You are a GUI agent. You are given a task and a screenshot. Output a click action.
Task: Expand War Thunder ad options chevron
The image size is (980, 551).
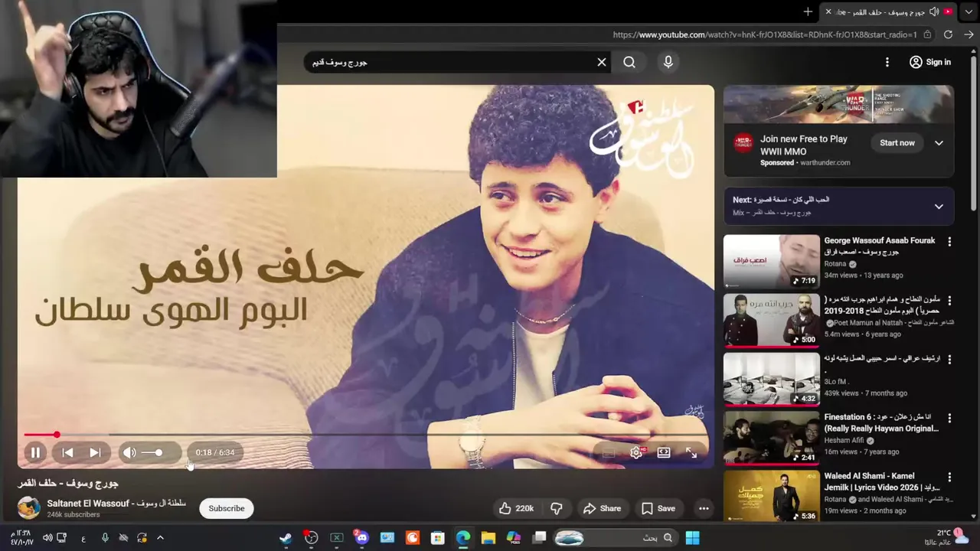tap(939, 143)
